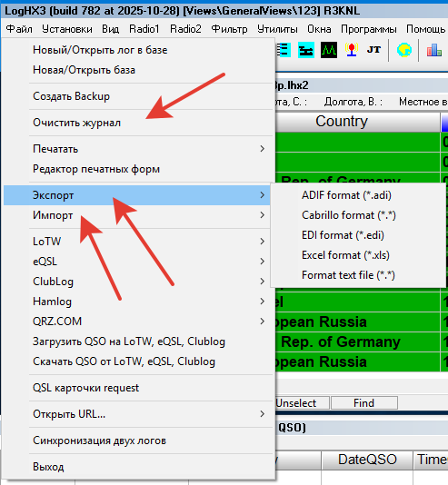The image size is (448, 485).
Task: Click the Find button
Action: (x=364, y=403)
